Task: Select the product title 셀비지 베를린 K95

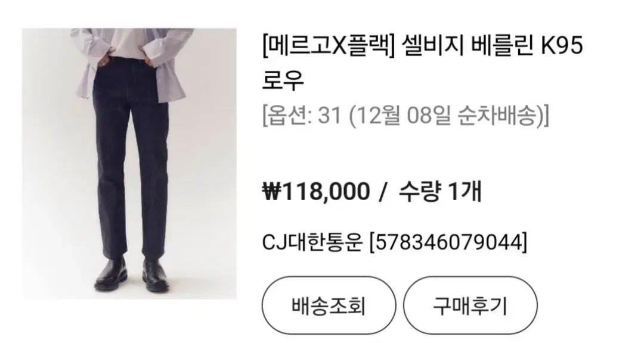Action: [491, 46]
